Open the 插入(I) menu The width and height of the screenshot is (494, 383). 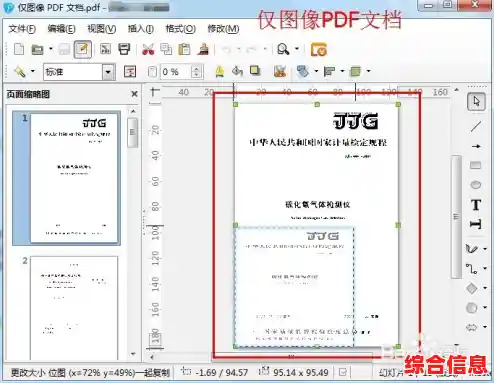click(x=141, y=29)
